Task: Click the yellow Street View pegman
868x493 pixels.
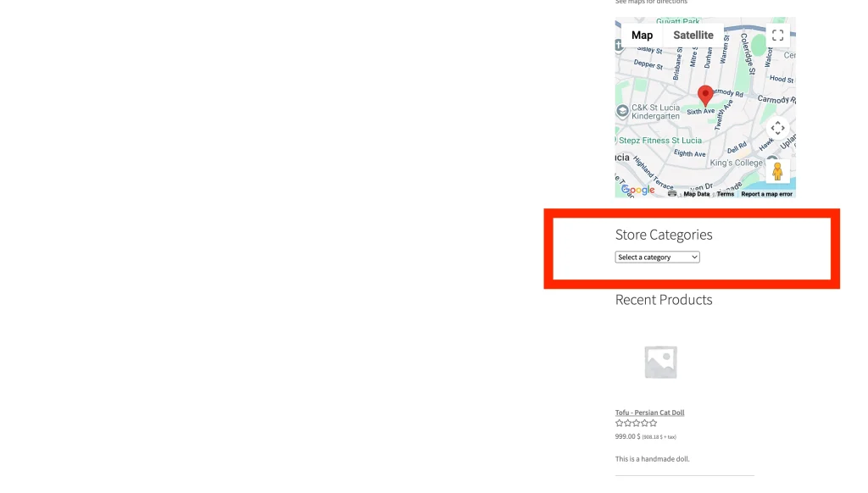Action: pyautogui.click(x=777, y=171)
